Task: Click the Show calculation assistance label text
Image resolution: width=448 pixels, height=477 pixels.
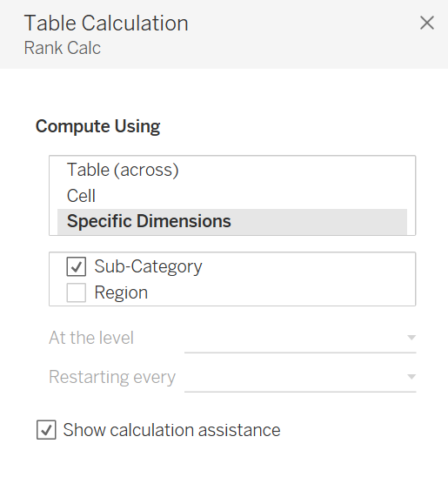Action: point(171,430)
